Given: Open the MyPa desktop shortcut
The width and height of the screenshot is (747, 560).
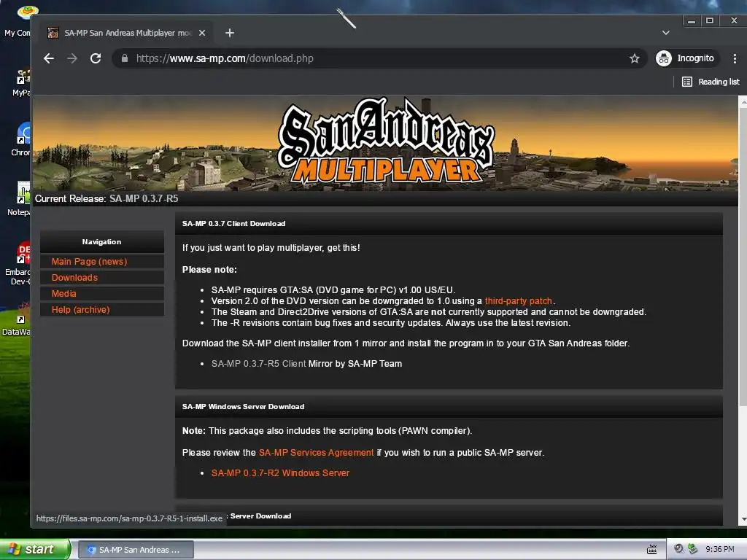Looking at the screenshot, I should click(21, 83).
